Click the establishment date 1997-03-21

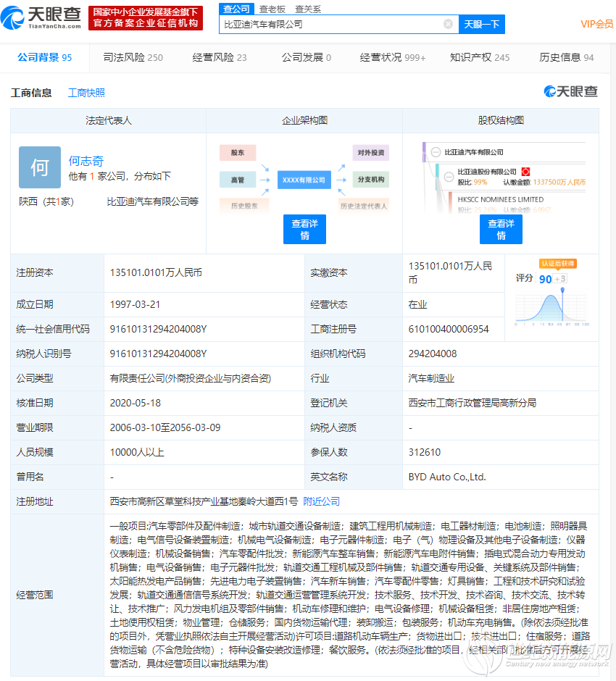point(135,304)
